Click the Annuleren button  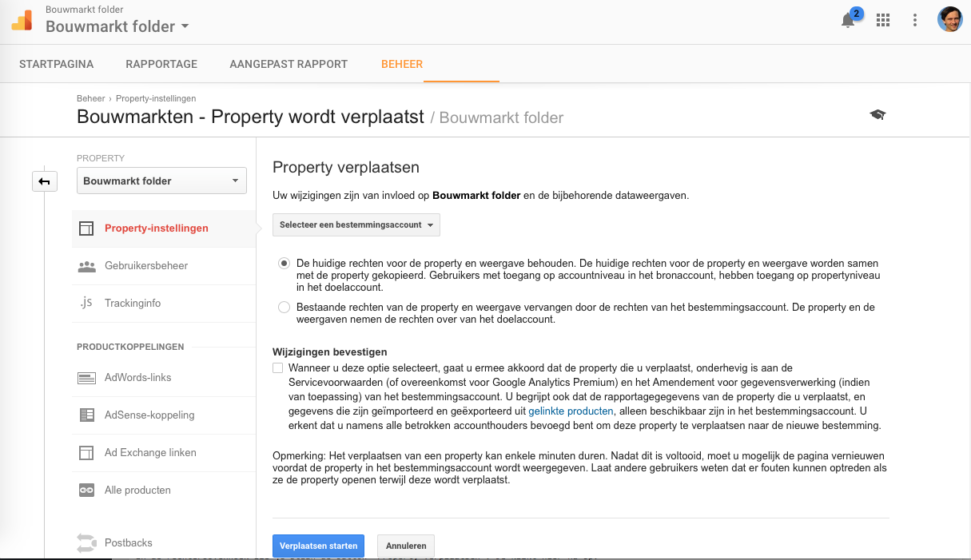coord(406,546)
